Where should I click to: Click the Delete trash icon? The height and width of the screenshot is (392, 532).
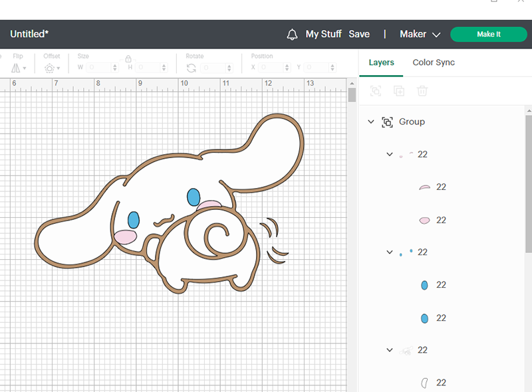pos(422,91)
